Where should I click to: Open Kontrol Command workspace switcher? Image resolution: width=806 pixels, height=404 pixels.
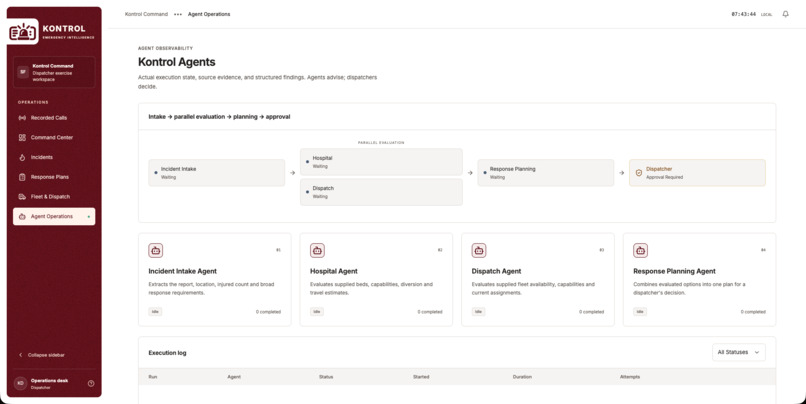(54, 72)
